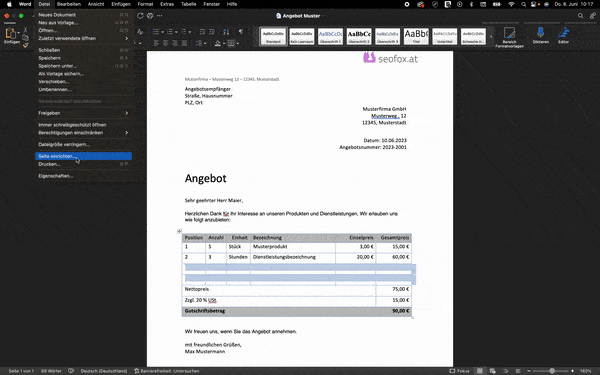Open 'Bereich Formatvorlagen' pane

pyautogui.click(x=509, y=37)
